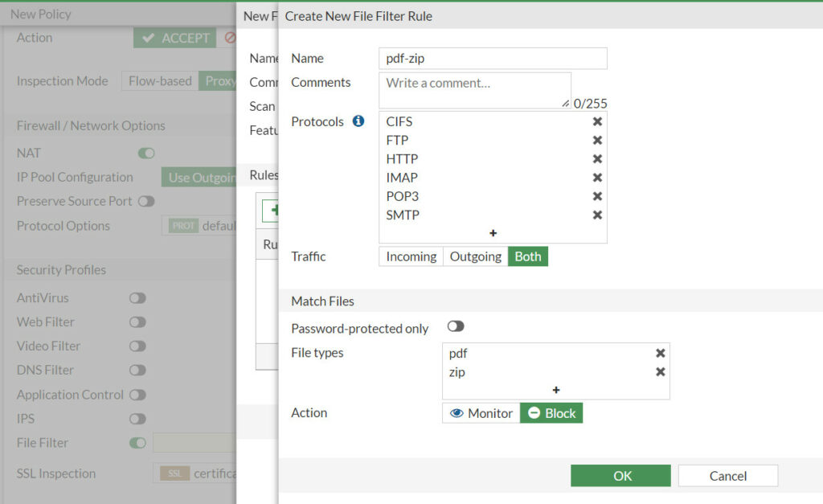
Task: Enable the AntiVirus security profile
Action: click(x=137, y=297)
